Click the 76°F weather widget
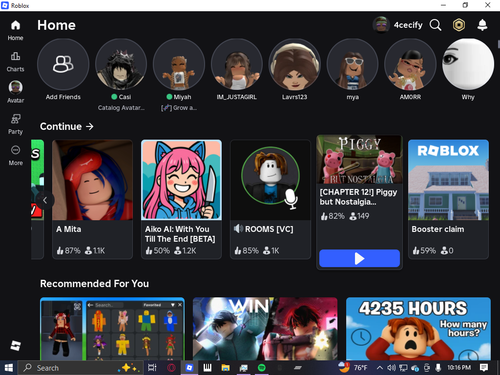 tap(353, 368)
